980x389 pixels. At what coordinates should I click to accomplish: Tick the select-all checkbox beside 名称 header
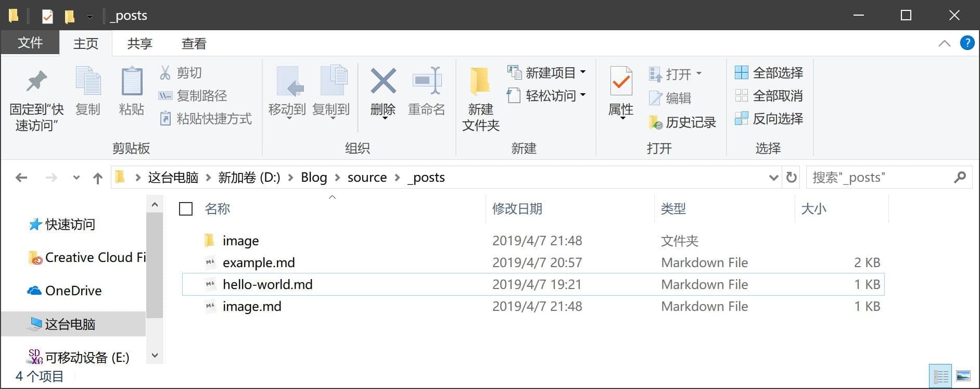tap(186, 209)
